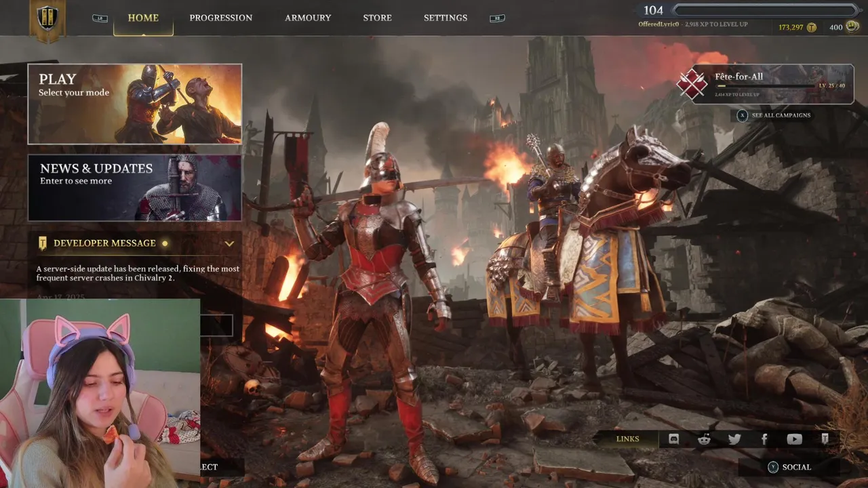Click the Developer Message header
The image size is (868, 488).
(135, 243)
